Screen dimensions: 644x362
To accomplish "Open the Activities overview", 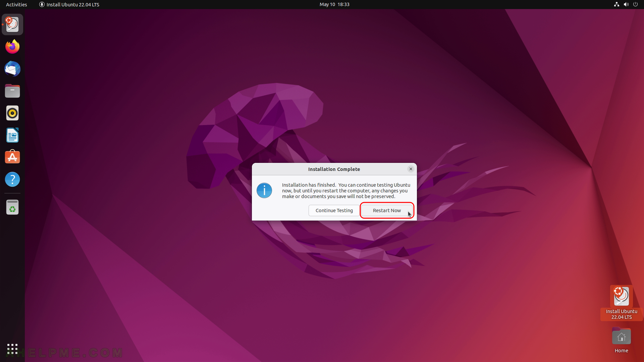I will coord(16,4).
